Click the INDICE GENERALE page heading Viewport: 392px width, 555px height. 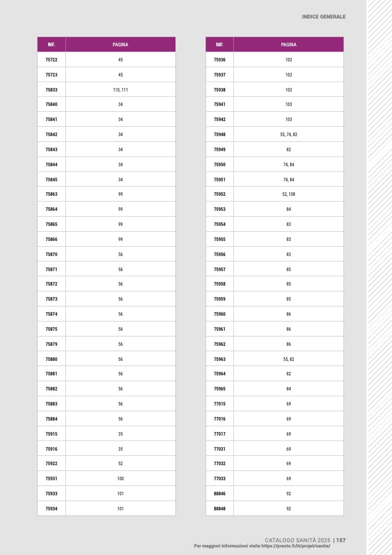point(324,17)
